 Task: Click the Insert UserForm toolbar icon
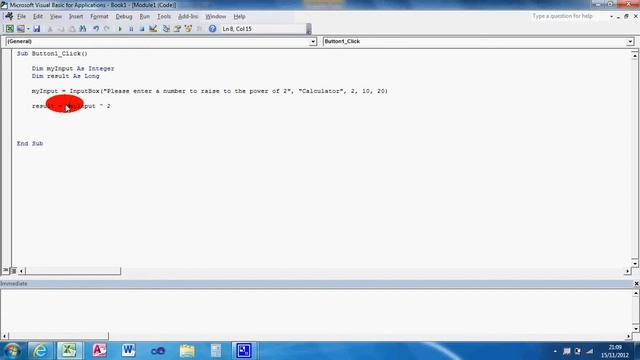pos(20,29)
